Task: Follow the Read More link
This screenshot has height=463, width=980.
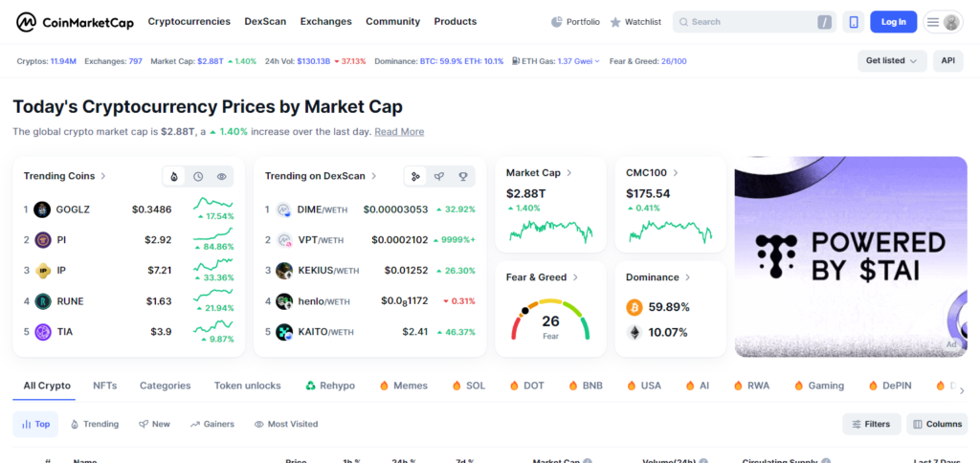Action: pos(399,132)
